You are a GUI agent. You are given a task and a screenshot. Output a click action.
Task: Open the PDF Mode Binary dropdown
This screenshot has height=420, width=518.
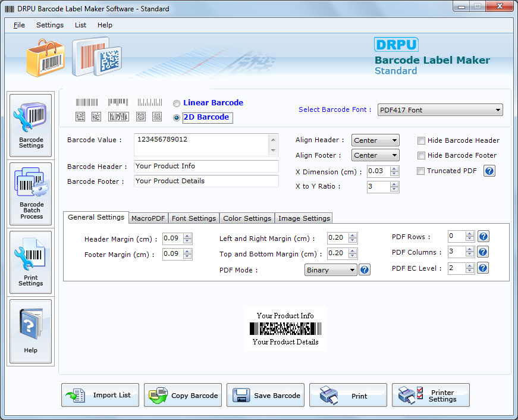[331, 270]
